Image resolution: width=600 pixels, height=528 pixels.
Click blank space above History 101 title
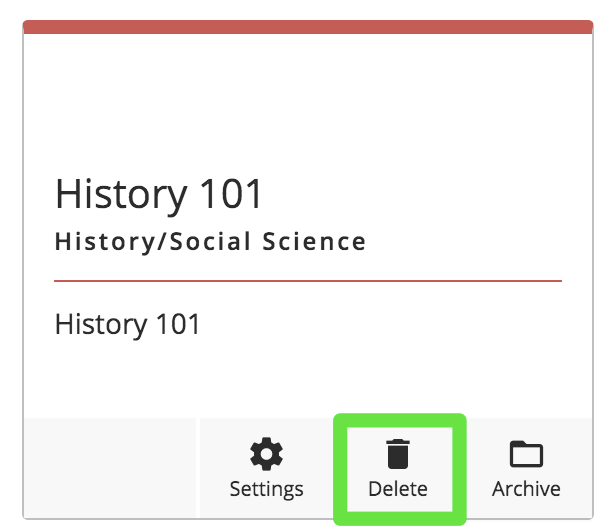307,100
